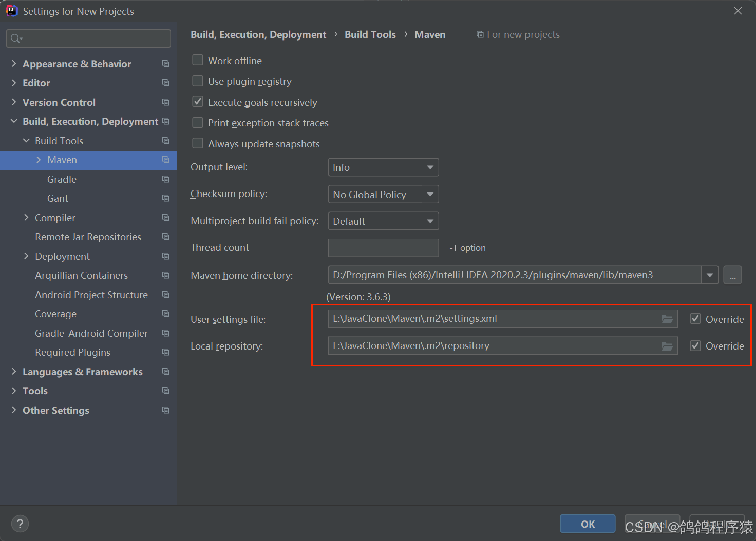Open Maven home directory dropdown arrow
Viewport: 756px width, 541px height.
pyautogui.click(x=710, y=275)
